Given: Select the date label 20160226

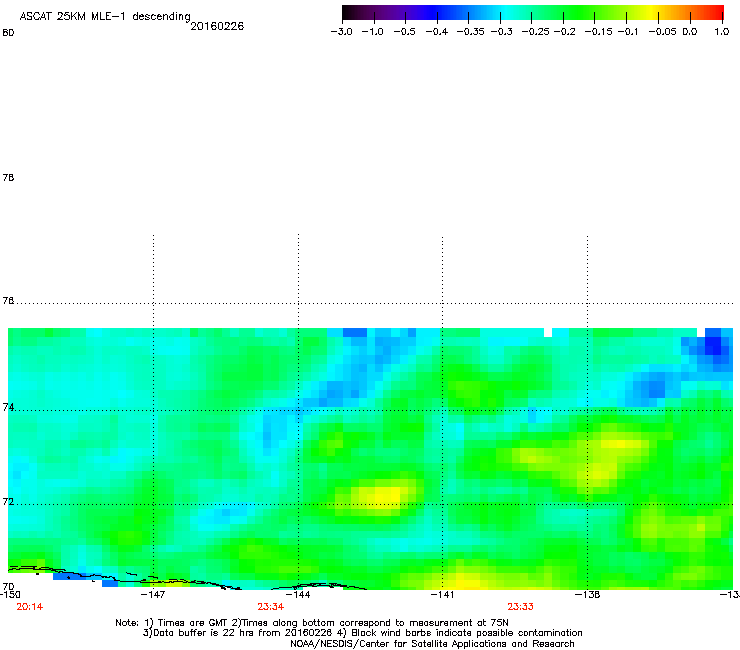Looking at the screenshot, I should 217,26.
